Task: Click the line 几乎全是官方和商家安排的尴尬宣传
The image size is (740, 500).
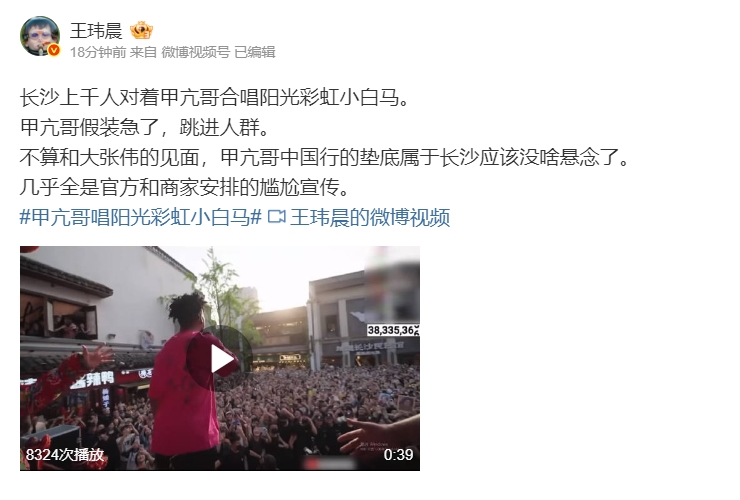Action: 185,187
